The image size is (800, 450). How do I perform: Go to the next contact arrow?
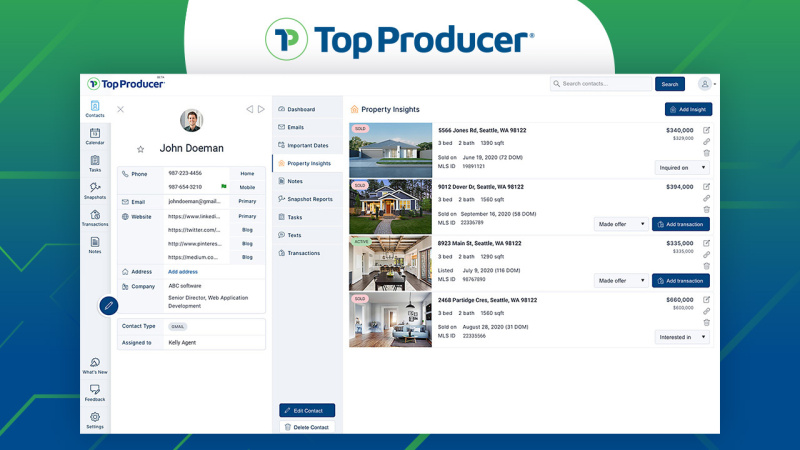261,109
